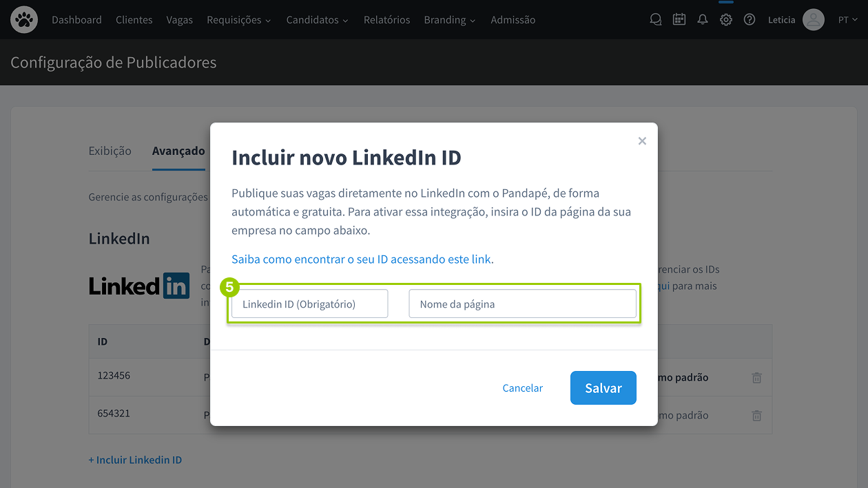The width and height of the screenshot is (868, 488).
Task: Delete the 123456 ID row
Action: coord(756,378)
